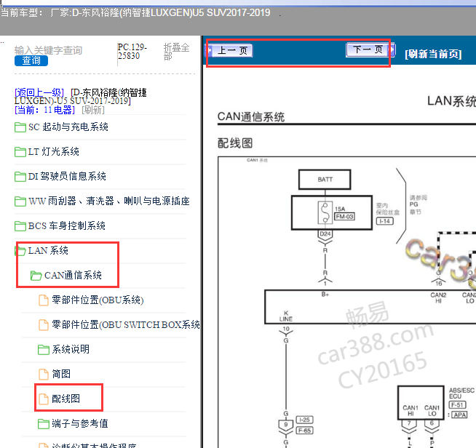Open the 系统说明 folder icon
The height and width of the screenshot is (448, 476).
[x=44, y=350]
